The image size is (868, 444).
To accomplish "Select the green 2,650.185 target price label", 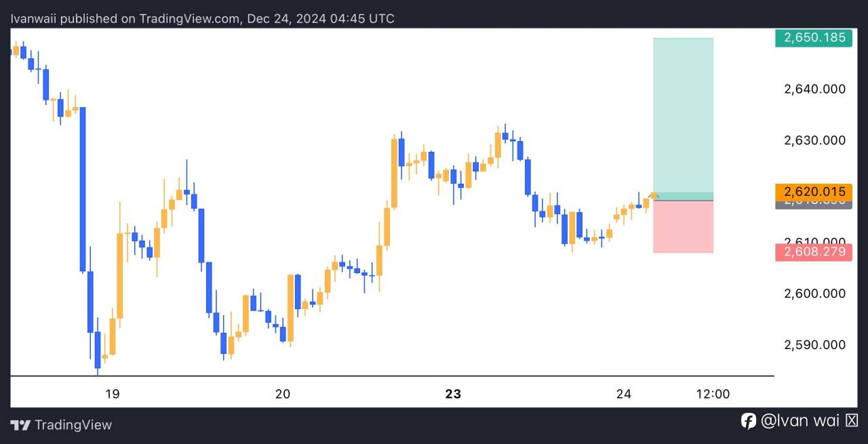I will point(814,38).
